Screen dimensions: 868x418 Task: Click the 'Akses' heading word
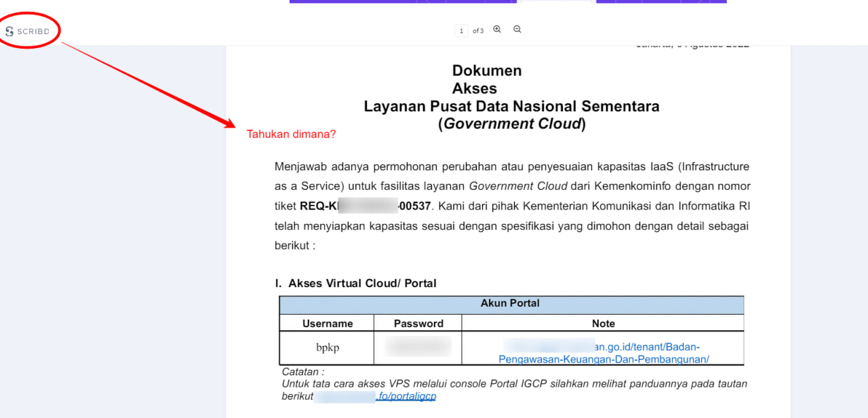[x=475, y=89]
